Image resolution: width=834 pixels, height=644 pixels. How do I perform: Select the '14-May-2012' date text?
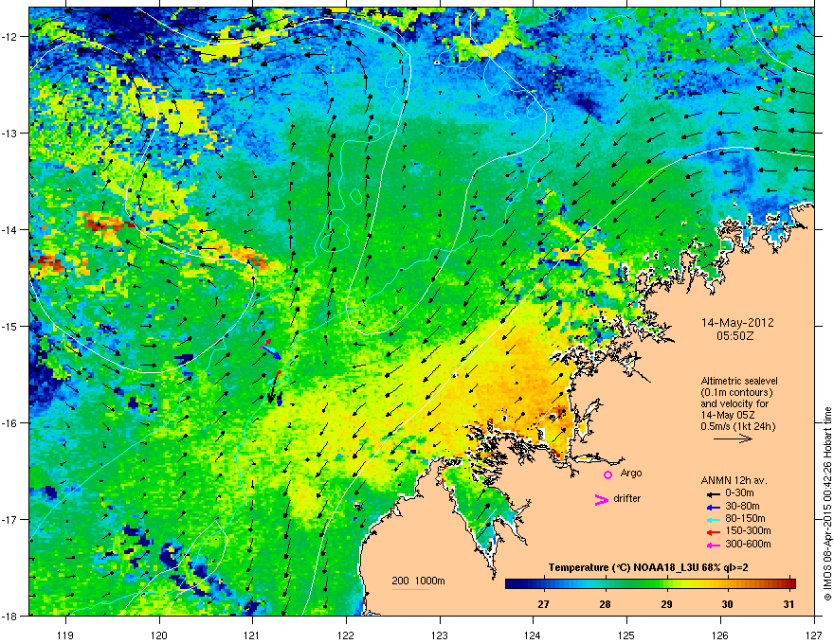(x=737, y=323)
